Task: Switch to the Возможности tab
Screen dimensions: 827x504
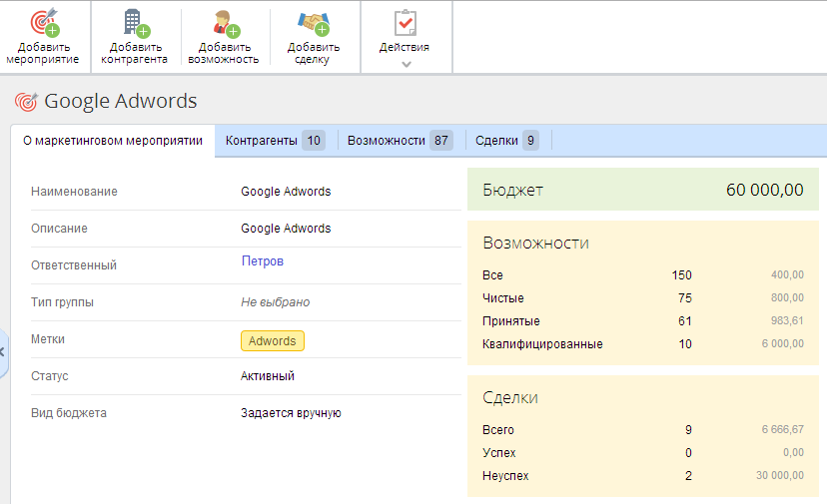Action: coord(400,141)
